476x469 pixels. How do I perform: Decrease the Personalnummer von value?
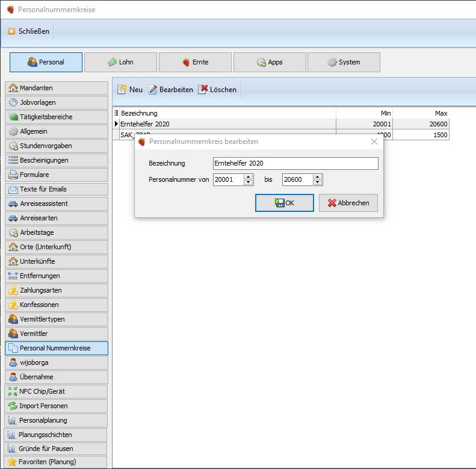click(249, 182)
